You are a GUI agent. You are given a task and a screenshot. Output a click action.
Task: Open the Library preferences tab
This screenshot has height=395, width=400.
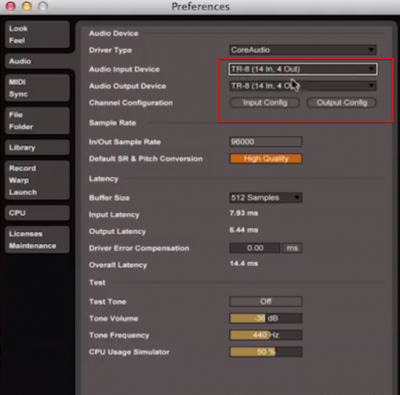pos(37,148)
